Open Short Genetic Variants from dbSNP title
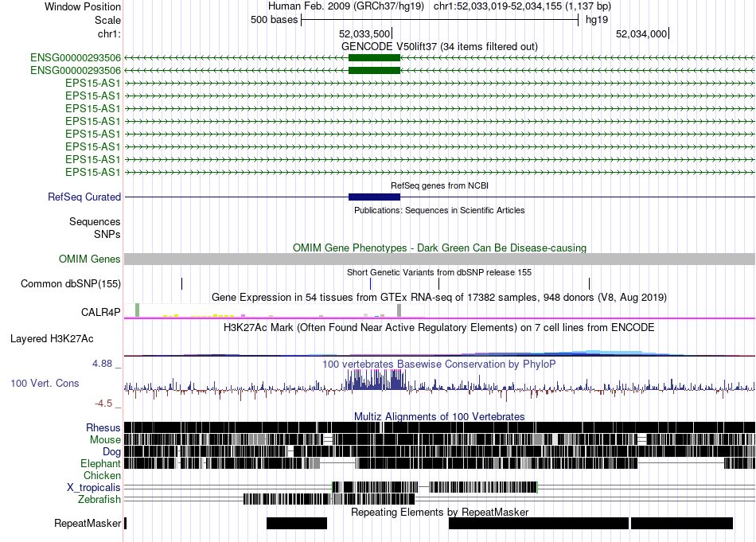Viewport: 756px width, 542px height. 439,272
